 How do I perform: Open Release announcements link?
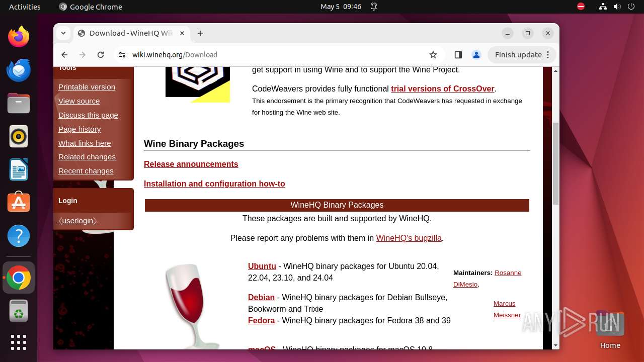click(x=191, y=164)
